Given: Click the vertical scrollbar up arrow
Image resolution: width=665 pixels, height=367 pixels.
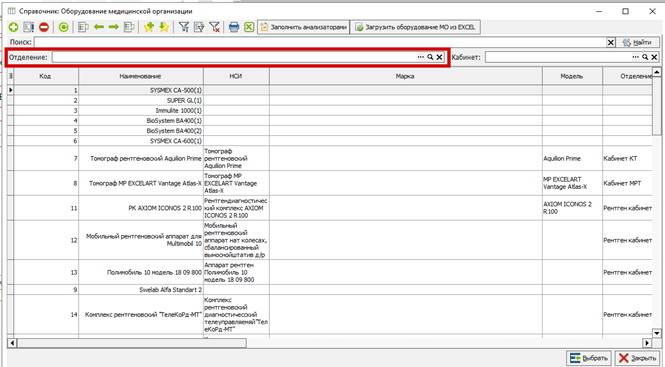Looking at the screenshot, I should pyautogui.click(x=657, y=72).
